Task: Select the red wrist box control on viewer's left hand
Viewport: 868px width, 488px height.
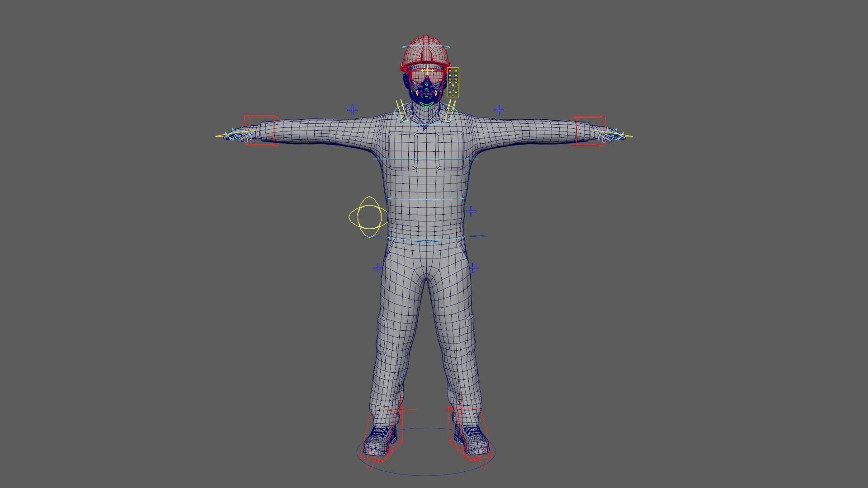Action: (x=260, y=130)
